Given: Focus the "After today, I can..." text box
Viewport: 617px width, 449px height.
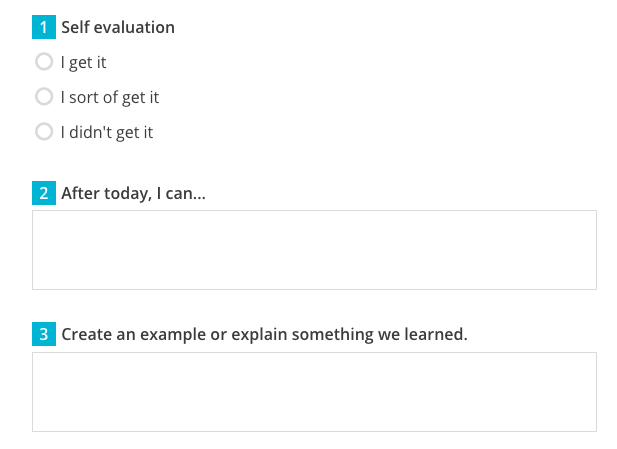Looking at the screenshot, I should [314, 250].
